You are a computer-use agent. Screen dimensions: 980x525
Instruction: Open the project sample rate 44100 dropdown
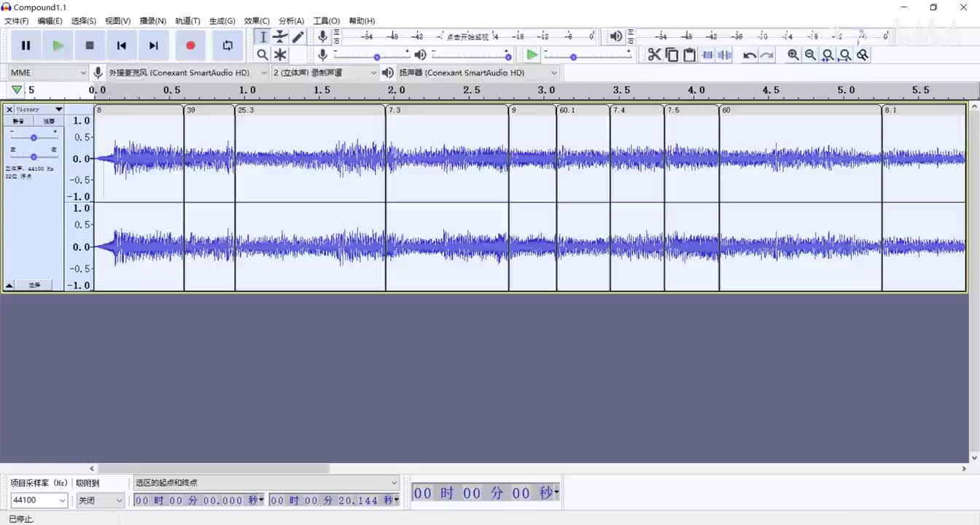[x=39, y=500]
